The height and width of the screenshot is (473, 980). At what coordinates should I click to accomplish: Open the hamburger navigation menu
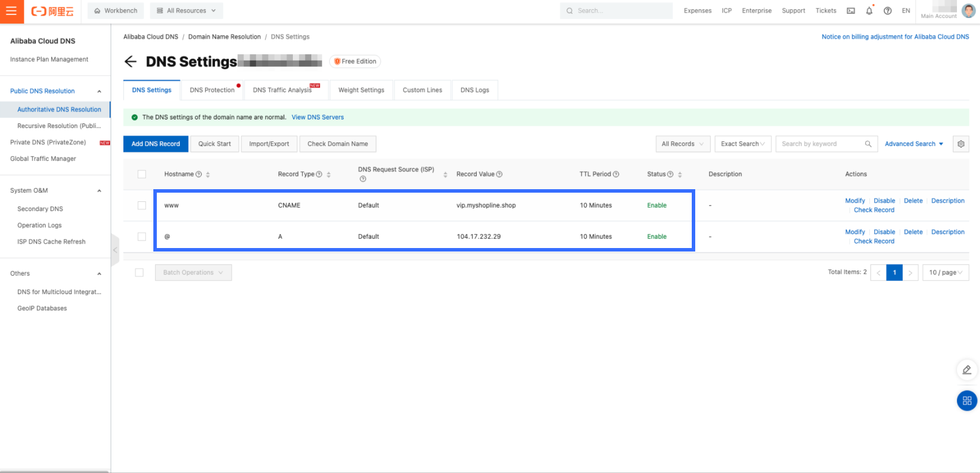click(12, 11)
